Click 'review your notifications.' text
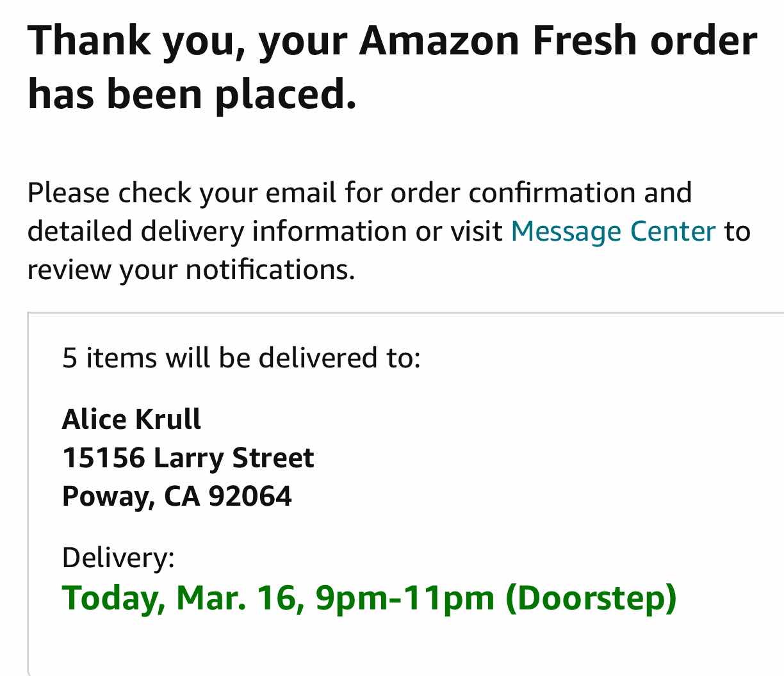 click(x=191, y=270)
